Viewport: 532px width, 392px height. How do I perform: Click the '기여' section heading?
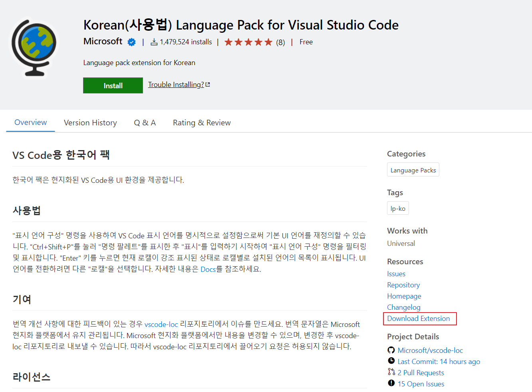click(x=22, y=299)
